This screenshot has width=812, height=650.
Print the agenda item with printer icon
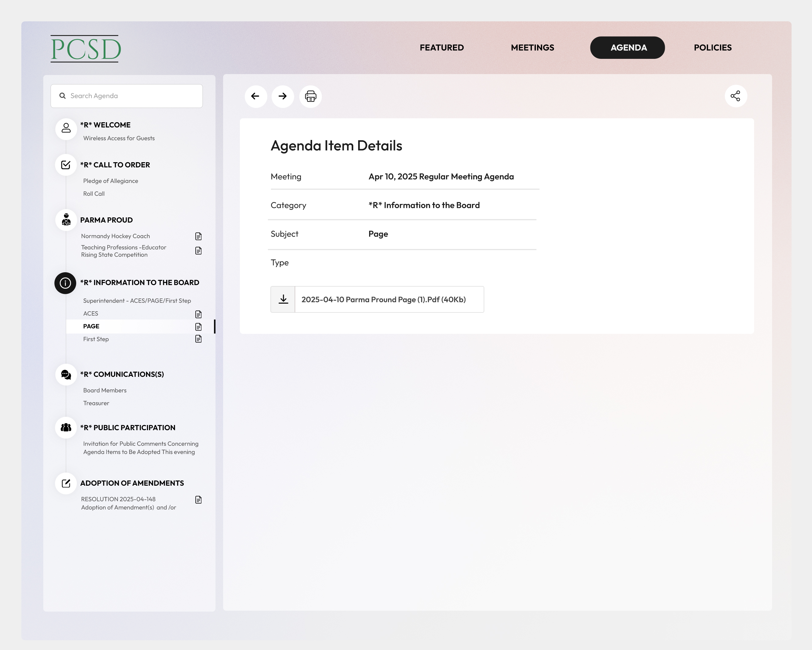click(310, 96)
